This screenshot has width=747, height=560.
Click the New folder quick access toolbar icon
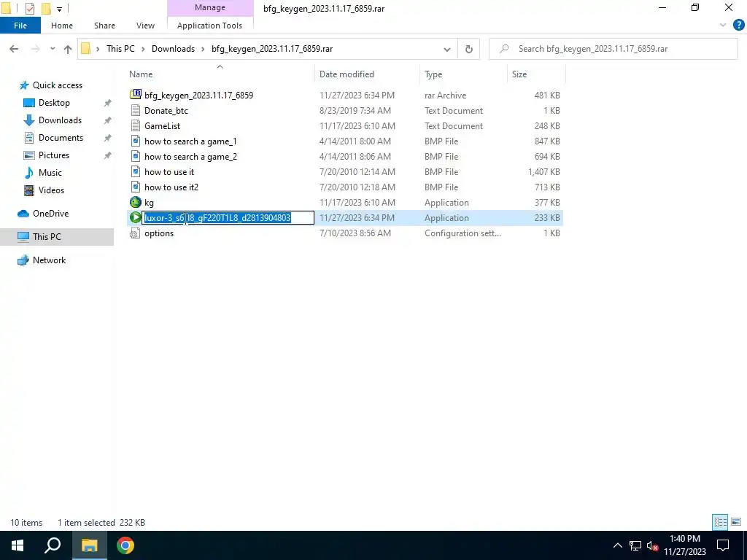(46, 8)
